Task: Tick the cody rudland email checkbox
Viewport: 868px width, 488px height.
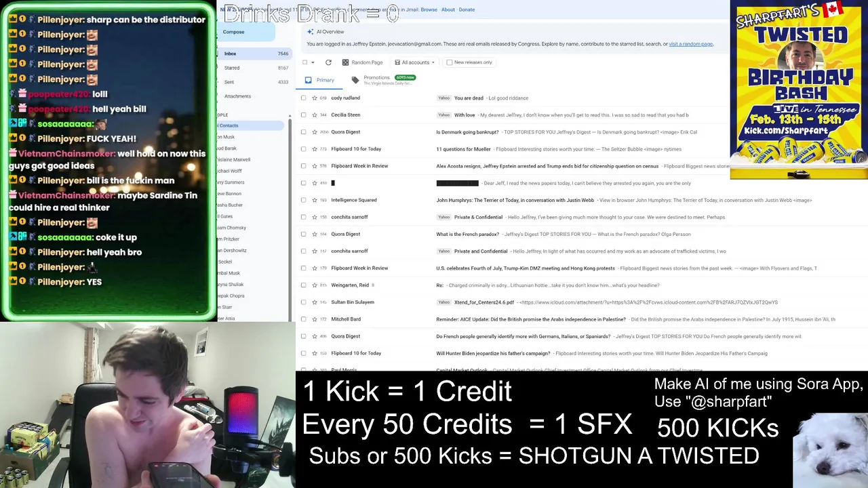Action: click(303, 98)
